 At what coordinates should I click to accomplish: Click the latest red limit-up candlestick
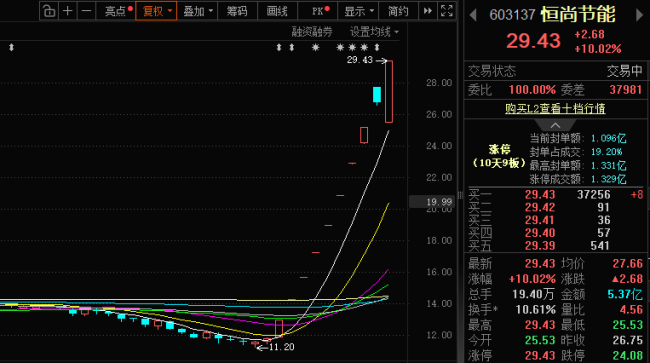coord(389,92)
